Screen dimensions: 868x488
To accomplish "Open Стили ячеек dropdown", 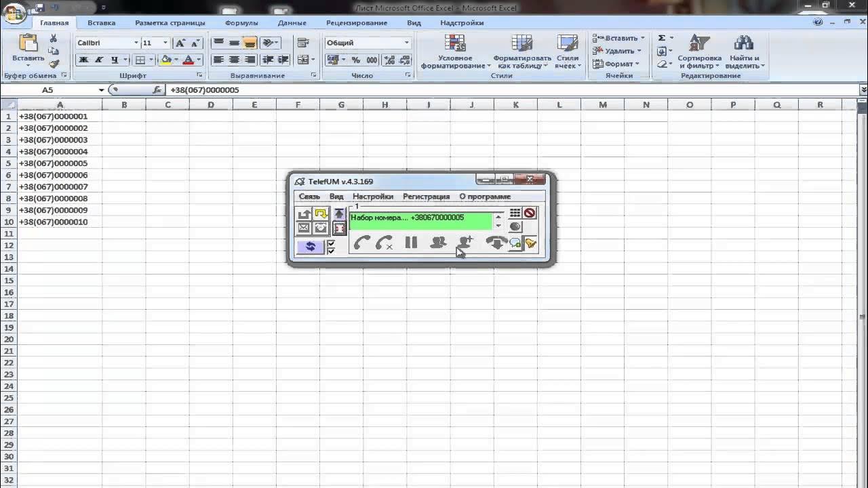I will click(x=568, y=52).
